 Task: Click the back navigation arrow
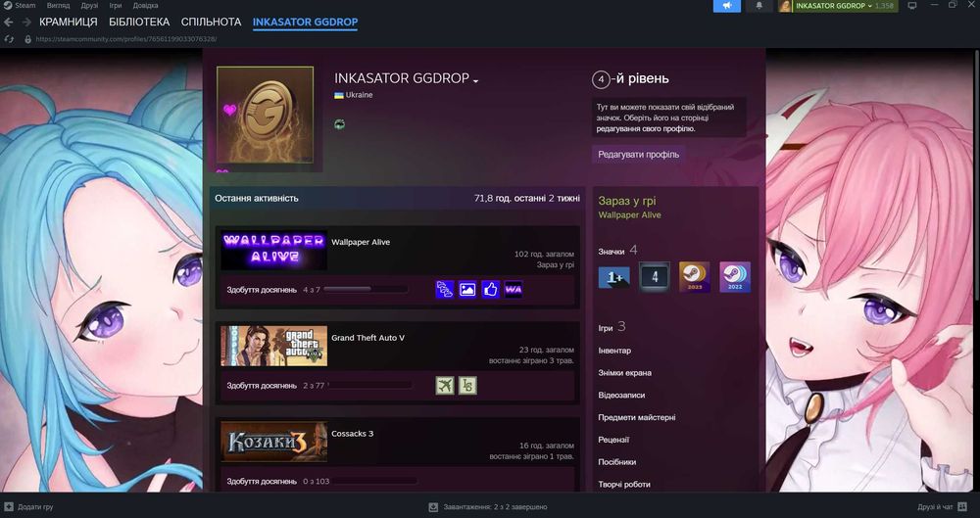(x=8, y=22)
